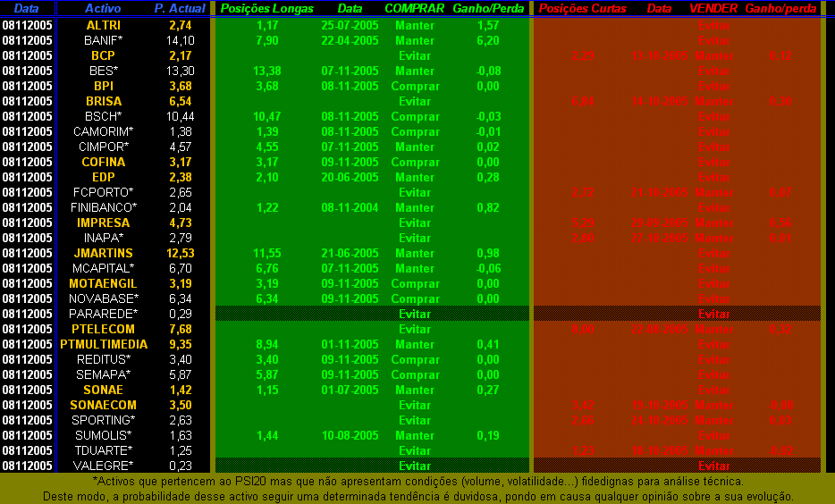Click "Comprar" in the BPI row
Screen dimensions: 835x504
[415, 86]
